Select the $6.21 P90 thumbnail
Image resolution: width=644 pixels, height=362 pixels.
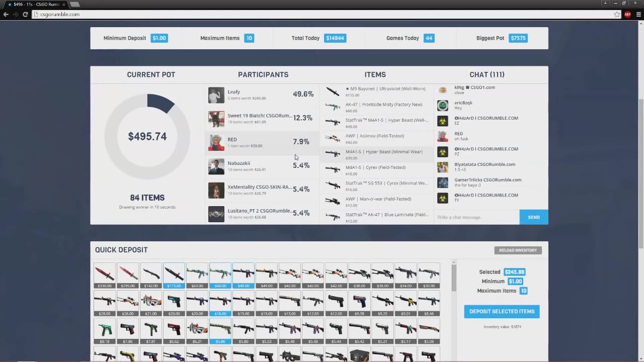tap(197, 331)
